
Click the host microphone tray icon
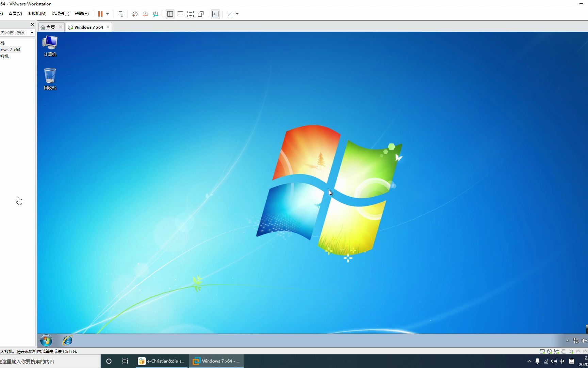tap(538, 361)
